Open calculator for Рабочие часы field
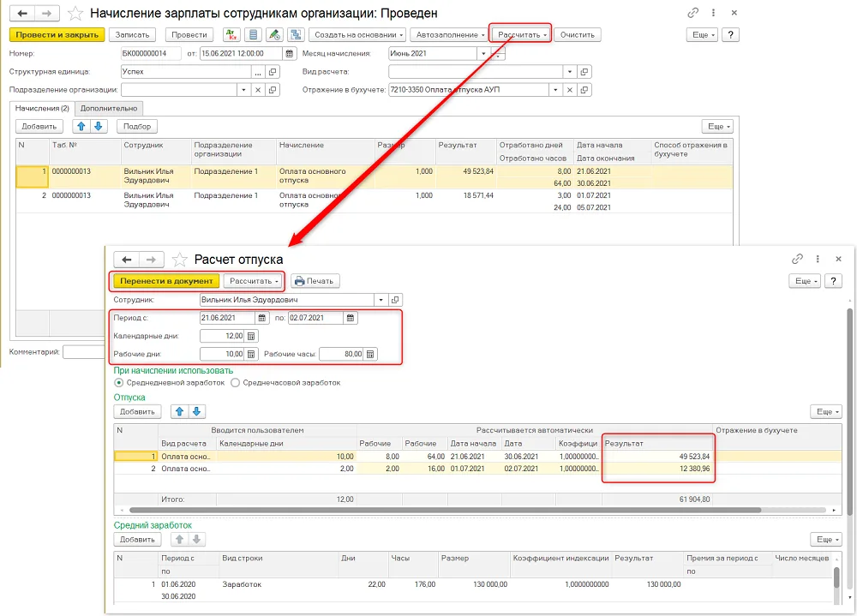The width and height of the screenshot is (857, 616). pyautogui.click(x=370, y=354)
